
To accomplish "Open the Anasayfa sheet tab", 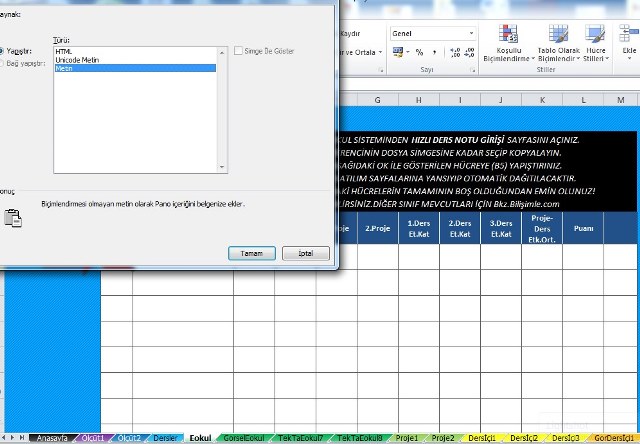I will coord(52,438).
